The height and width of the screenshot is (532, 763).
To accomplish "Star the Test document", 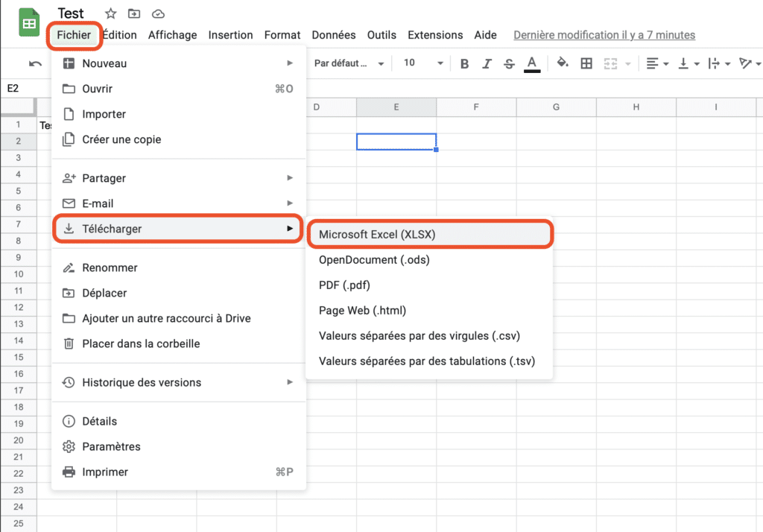I will [111, 13].
